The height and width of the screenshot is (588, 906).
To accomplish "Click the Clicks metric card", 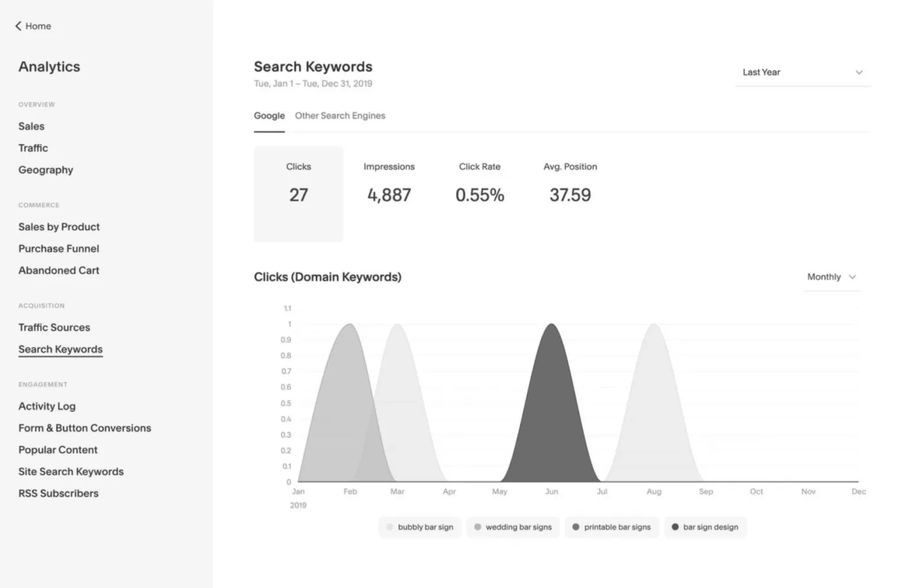I will (298, 193).
